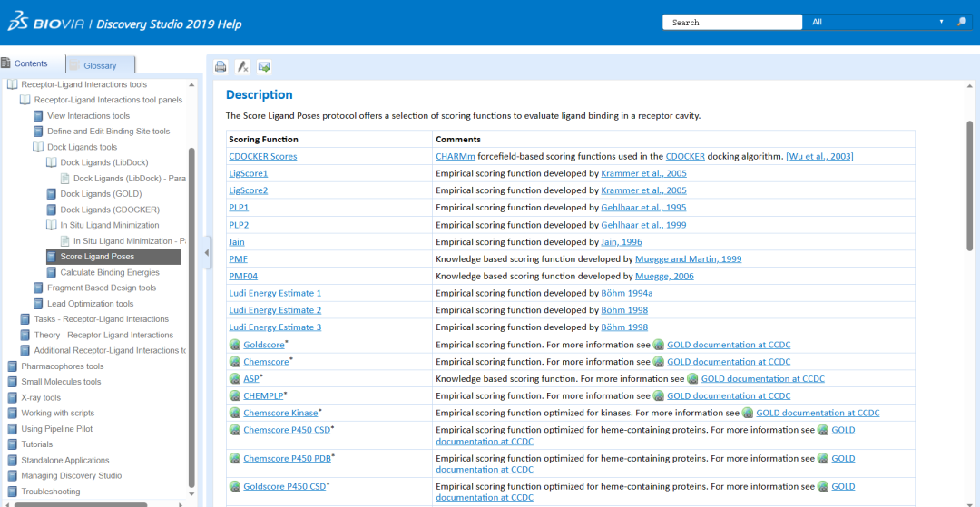The image size is (980, 507).
Task: Open Using Pipeline Pilot topic
Action: pos(57,429)
